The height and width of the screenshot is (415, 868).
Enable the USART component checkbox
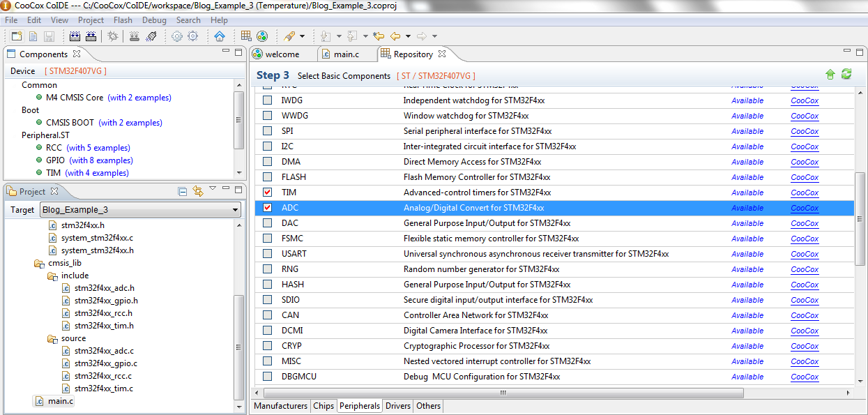(x=268, y=253)
